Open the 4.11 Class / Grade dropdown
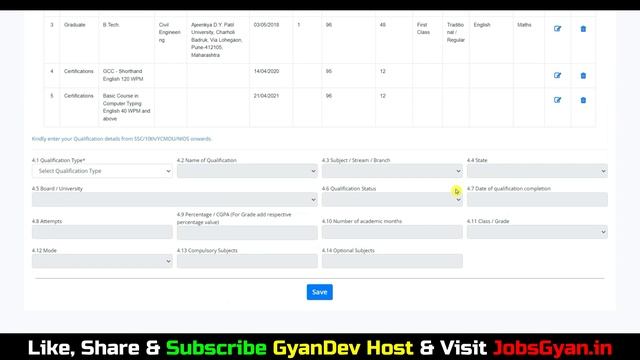Image resolution: width=640 pixels, height=360 pixels. [537, 232]
